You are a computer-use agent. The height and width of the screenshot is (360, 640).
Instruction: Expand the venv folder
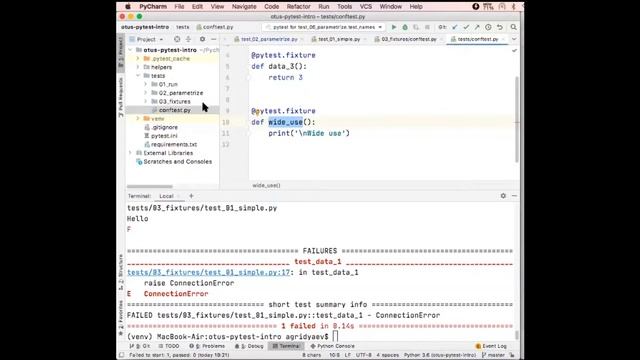coord(138,119)
